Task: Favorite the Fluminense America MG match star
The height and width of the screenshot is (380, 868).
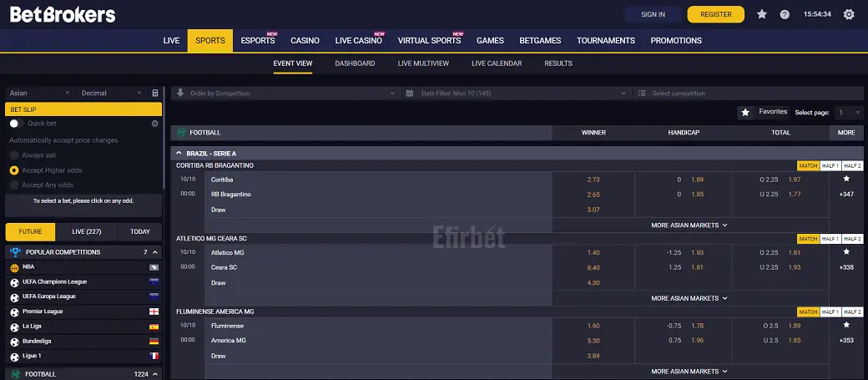Action: [x=846, y=325]
